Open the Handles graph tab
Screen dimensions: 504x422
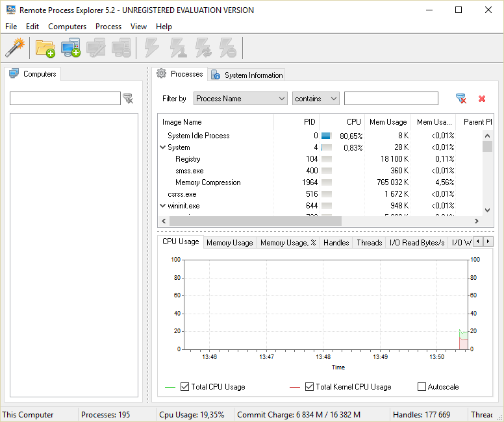pyautogui.click(x=336, y=243)
